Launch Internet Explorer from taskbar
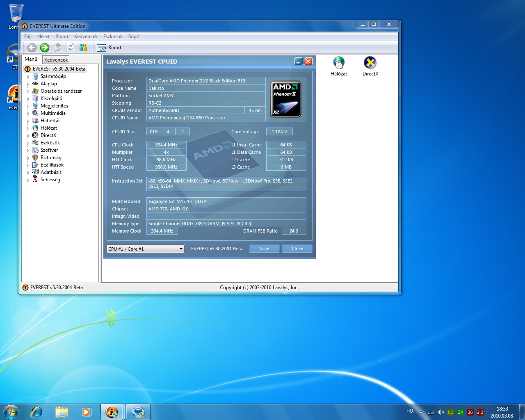Image resolution: width=525 pixels, height=420 pixels. point(37,412)
